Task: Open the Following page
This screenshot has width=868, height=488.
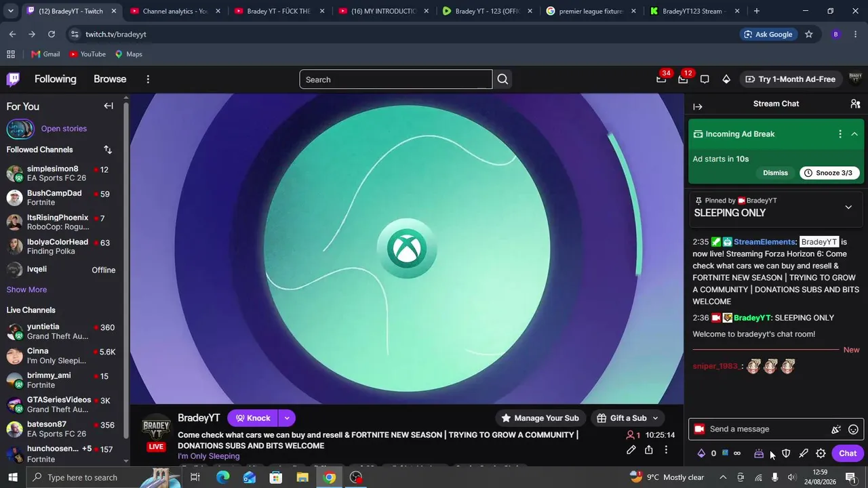Action: coord(56,79)
